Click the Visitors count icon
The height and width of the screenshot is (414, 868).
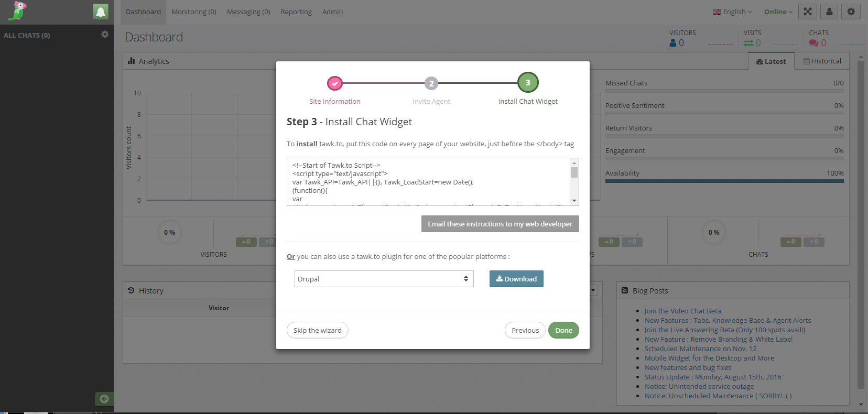click(x=673, y=43)
